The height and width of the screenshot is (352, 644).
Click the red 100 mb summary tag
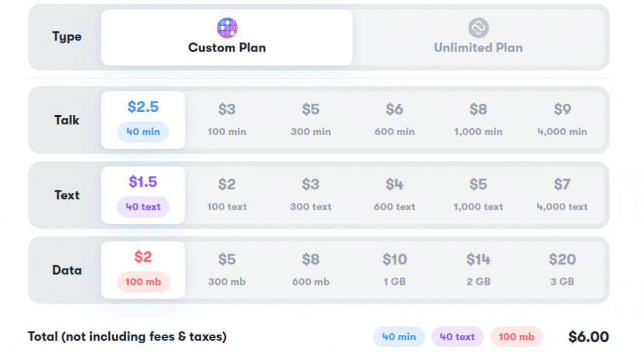click(517, 337)
